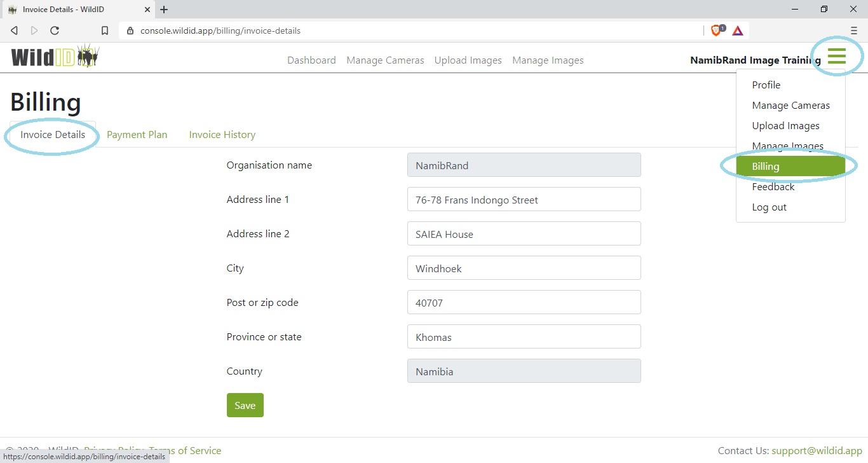Bookmark this page icon

coord(105,31)
